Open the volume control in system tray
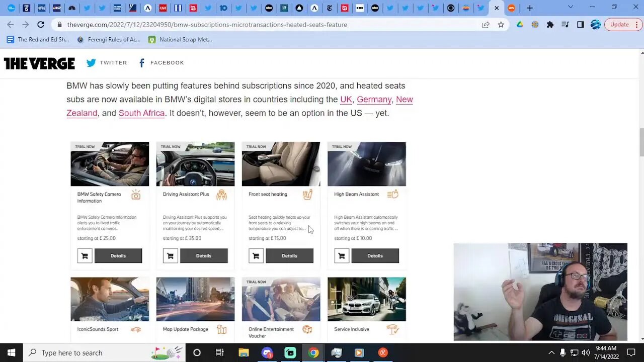Viewport: 644px width, 362px height. 585,352
